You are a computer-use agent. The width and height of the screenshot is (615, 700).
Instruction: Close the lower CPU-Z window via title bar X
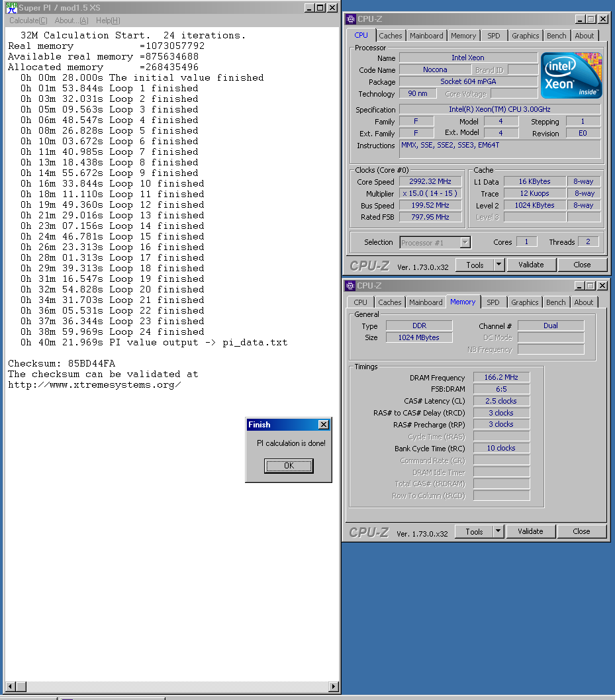[602, 286]
